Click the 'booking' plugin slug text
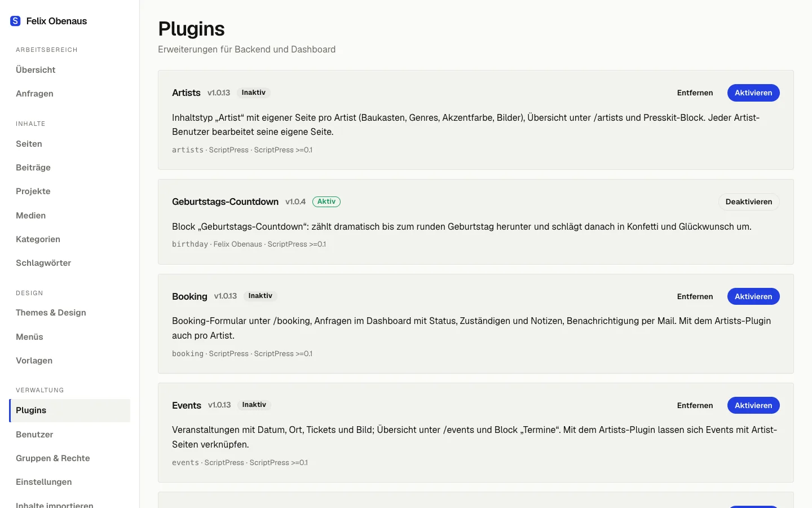Screen dimensions: 812x508 pyautogui.click(x=188, y=354)
